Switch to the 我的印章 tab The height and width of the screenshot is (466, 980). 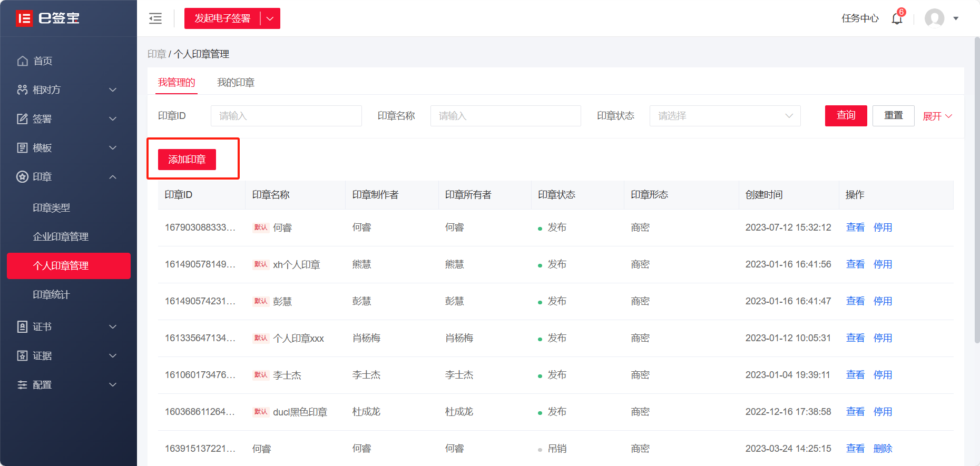(236, 83)
